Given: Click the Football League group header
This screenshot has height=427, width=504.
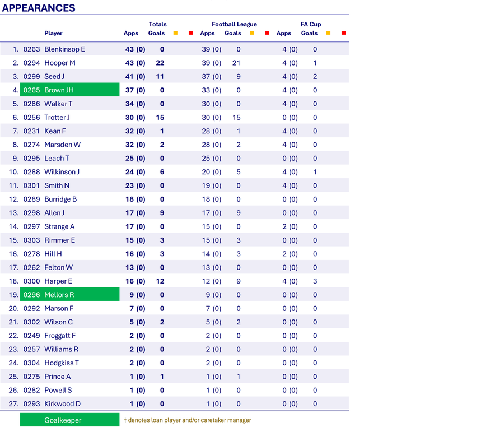Looking at the screenshot, I should (234, 24).
